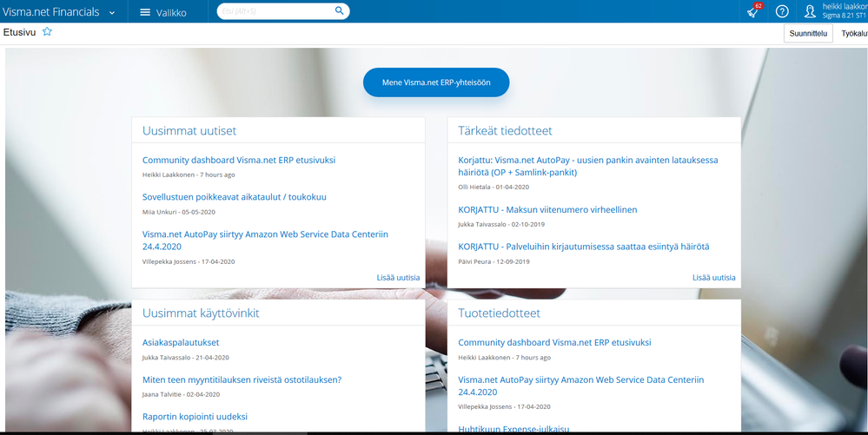This screenshot has width=868, height=435.
Task: Open the notifications bell with 62 badge
Action: (752, 11)
